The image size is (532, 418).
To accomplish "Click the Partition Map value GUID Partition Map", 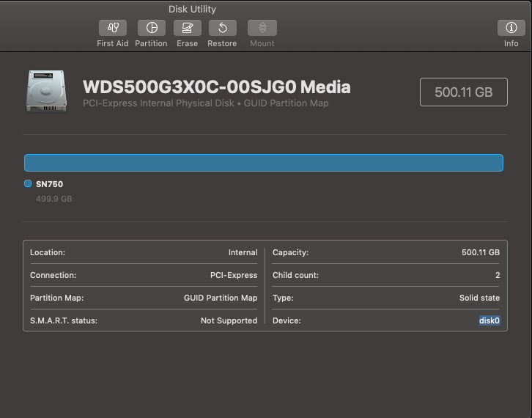I will [x=221, y=298].
